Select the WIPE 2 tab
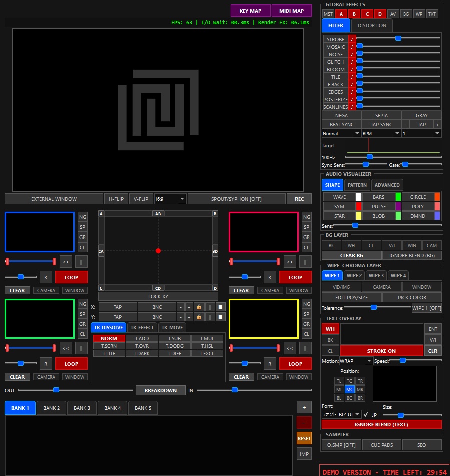This screenshot has width=450, height=476. pos(354,276)
